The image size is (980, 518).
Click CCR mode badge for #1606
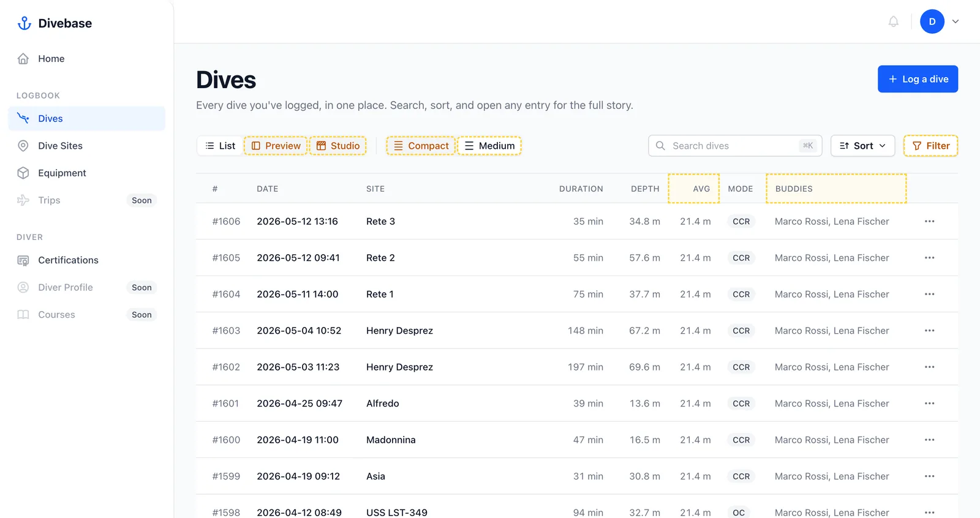point(741,222)
